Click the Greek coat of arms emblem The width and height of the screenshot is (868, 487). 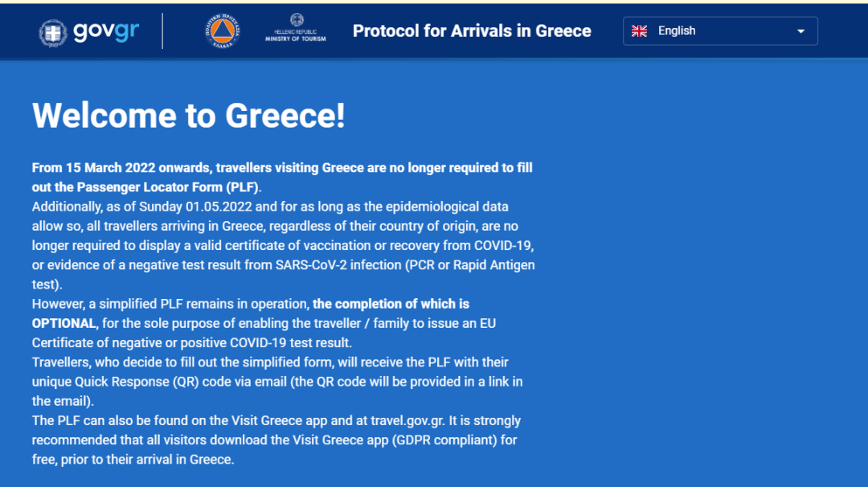[x=53, y=33]
